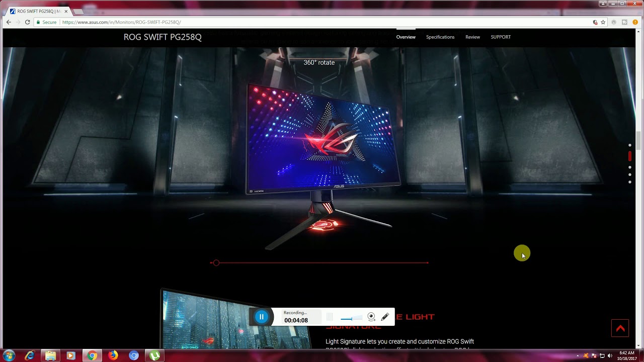Reload the ASUS page
Image resolution: width=644 pixels, height=362 pixels.
27,22
